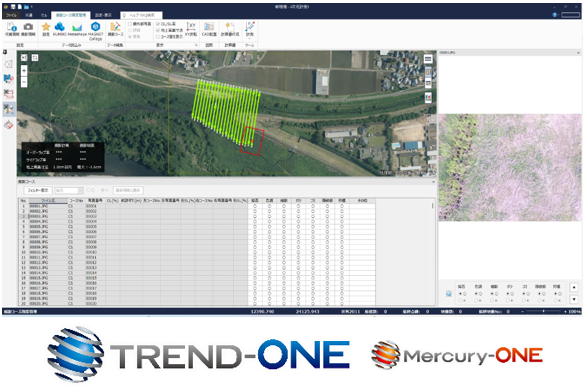
Task: Click the help FAQ search field
Action: tap(141, 15)
